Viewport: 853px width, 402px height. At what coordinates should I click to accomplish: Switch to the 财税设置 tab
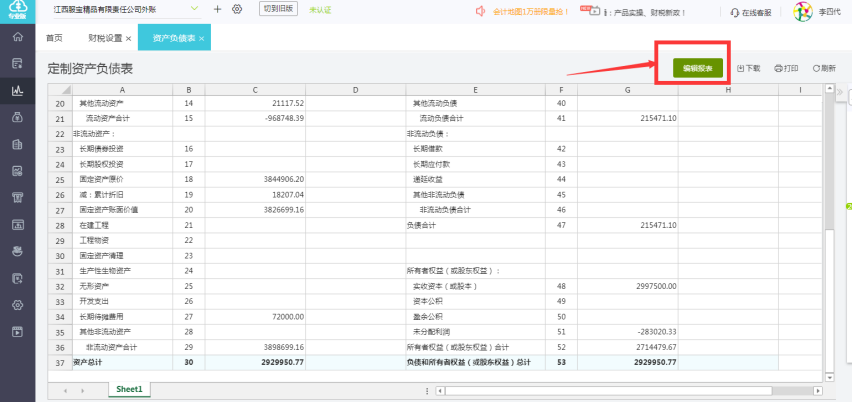point(105,38)
